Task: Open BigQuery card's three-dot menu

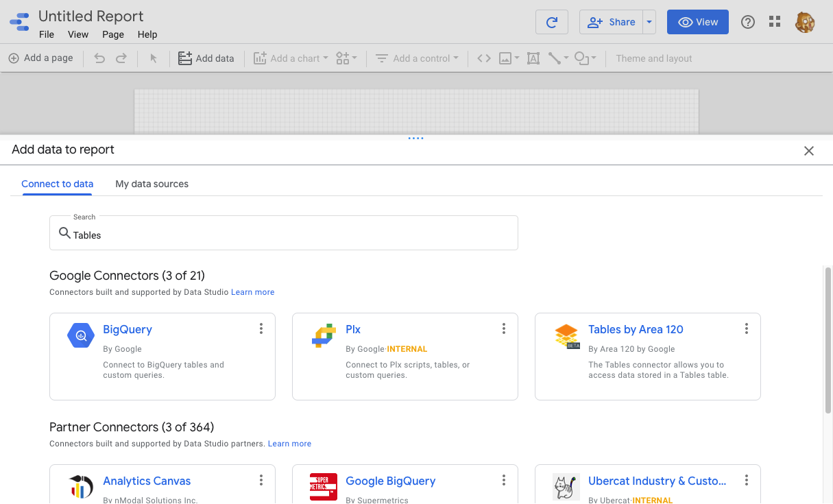Action: 261,328
